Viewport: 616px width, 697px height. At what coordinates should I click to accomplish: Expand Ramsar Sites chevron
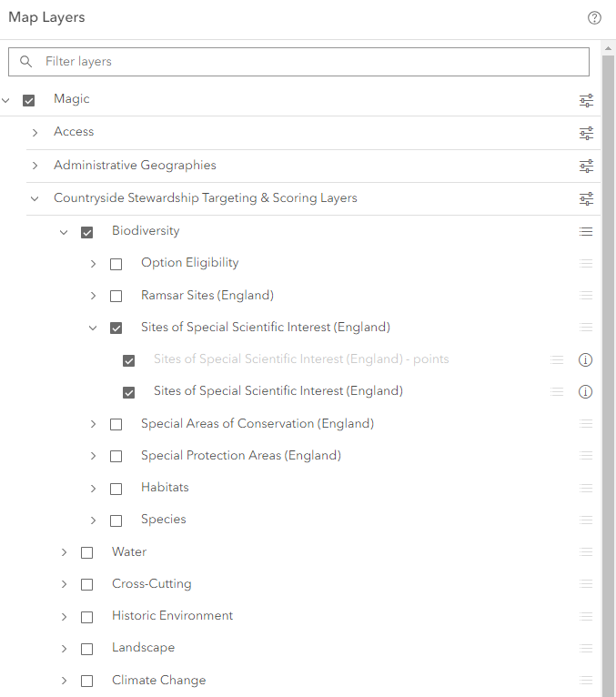[x=93, y=296]
